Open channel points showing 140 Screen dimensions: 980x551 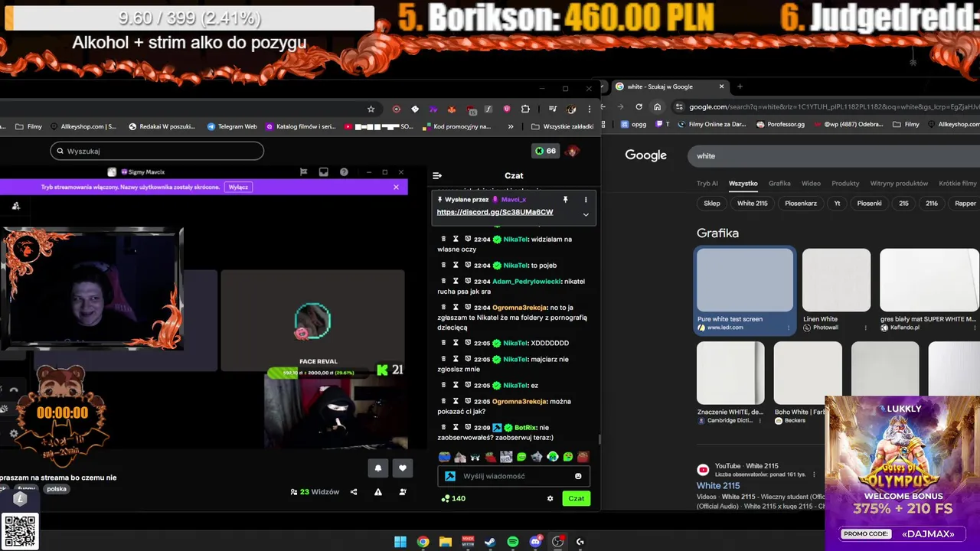[453, 498]
